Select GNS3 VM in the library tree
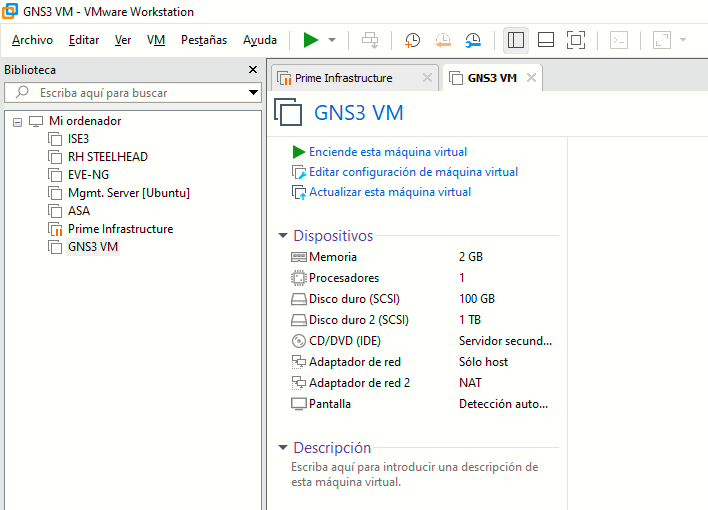Screen dimensions: 708x510 93,247
